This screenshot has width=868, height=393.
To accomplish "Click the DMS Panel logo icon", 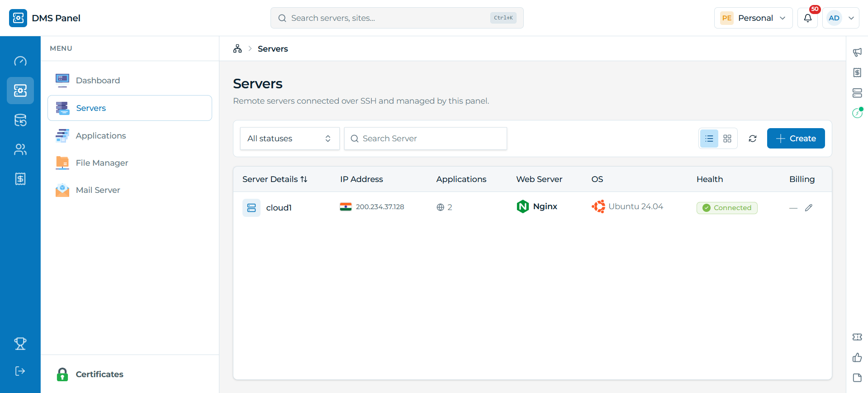I will click(18, 18).
